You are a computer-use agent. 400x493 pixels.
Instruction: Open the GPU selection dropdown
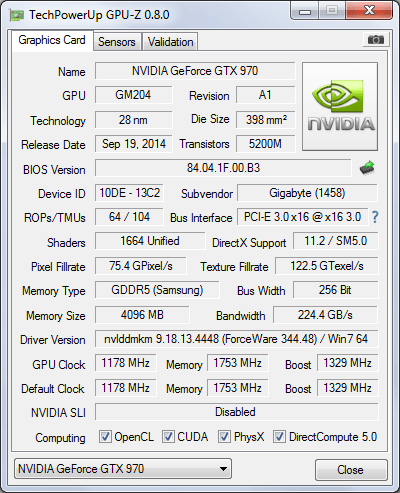pyautogui.click(x=123, y=469)
